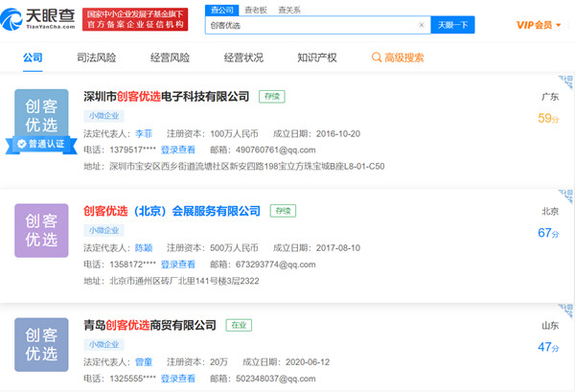The width and height of the screenshot is (575, 392).
Task: Select the 查公司 search tab
Action: click(222, 10)
